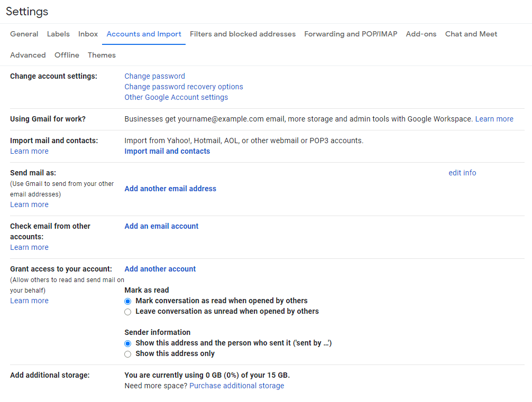The image size is (532, 402).
Task: Open the Filters and blocked addresses tab
Action: 243,34
